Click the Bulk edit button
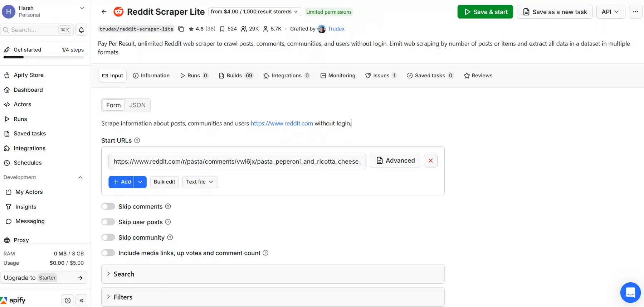The image size is (644, 307). tap(165, 182)
